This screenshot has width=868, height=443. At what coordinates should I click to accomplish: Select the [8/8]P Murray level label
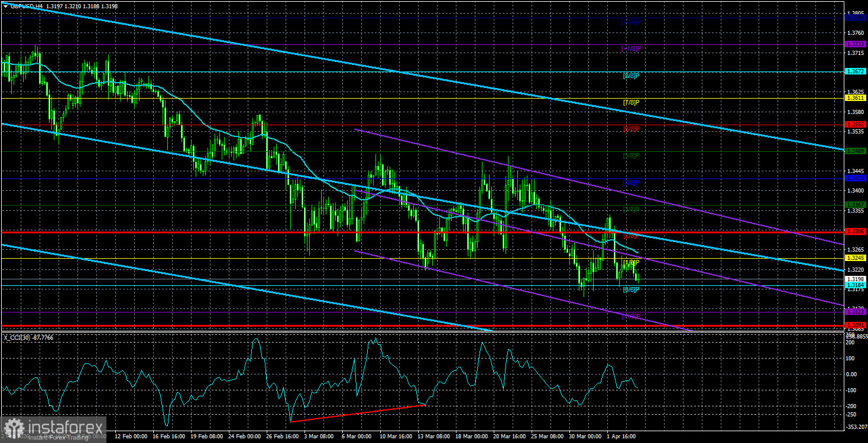(x=631, y=76)
